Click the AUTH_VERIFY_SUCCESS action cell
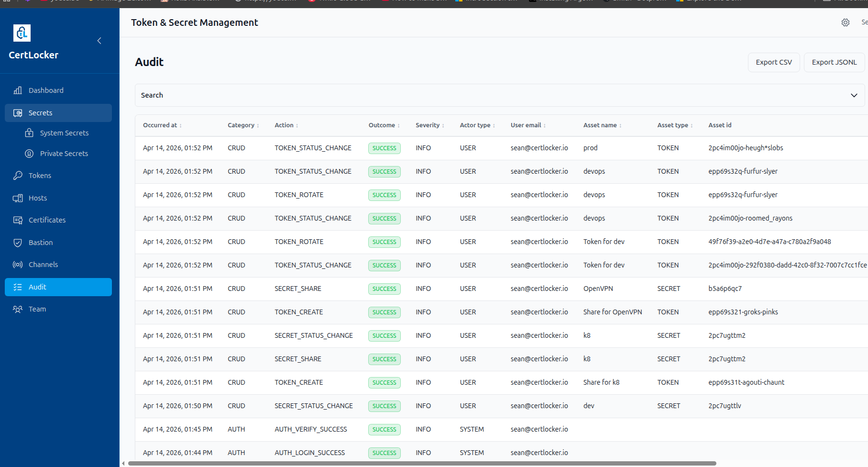Viewport: 868px width, 467px height. pyautogui.click(x=311, y=430)
